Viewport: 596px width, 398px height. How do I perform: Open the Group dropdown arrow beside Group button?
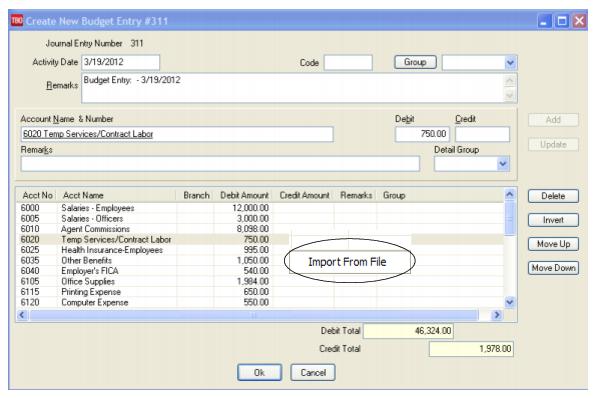click(x=510, y=63)
